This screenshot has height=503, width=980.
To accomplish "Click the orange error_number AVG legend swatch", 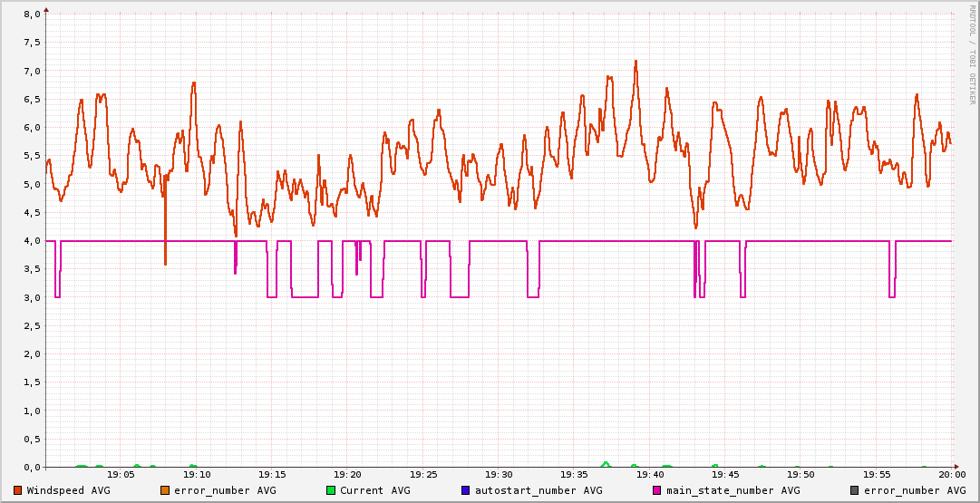I will point(165,490).
